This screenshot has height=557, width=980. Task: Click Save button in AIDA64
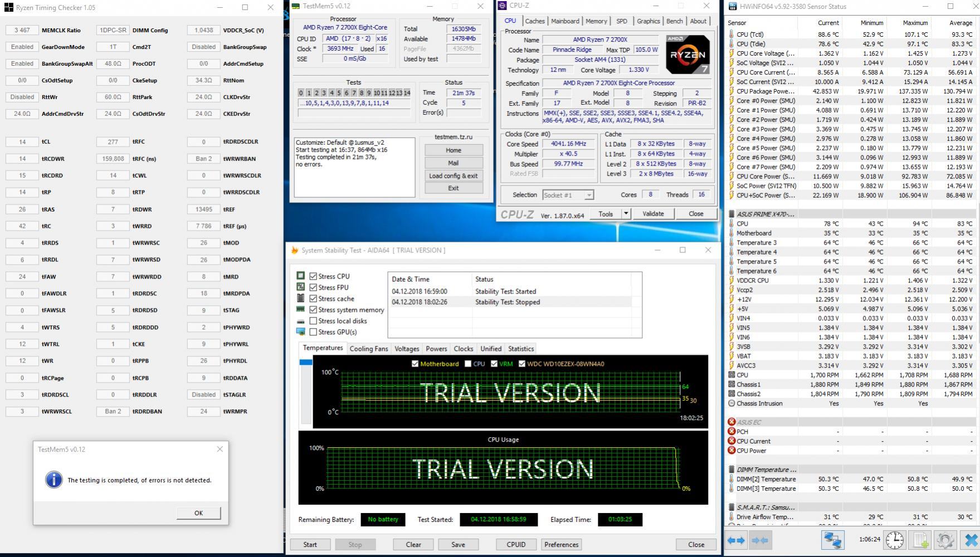(458, 544)
